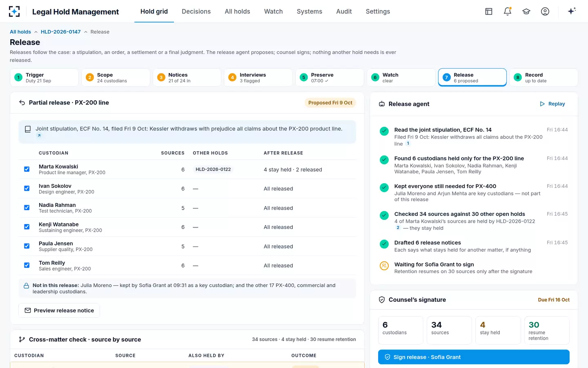The height and width of the screenshot is (368, 588).
Task: Open the sparkle AI assistant icon
Action: click(x=572, y=11)
